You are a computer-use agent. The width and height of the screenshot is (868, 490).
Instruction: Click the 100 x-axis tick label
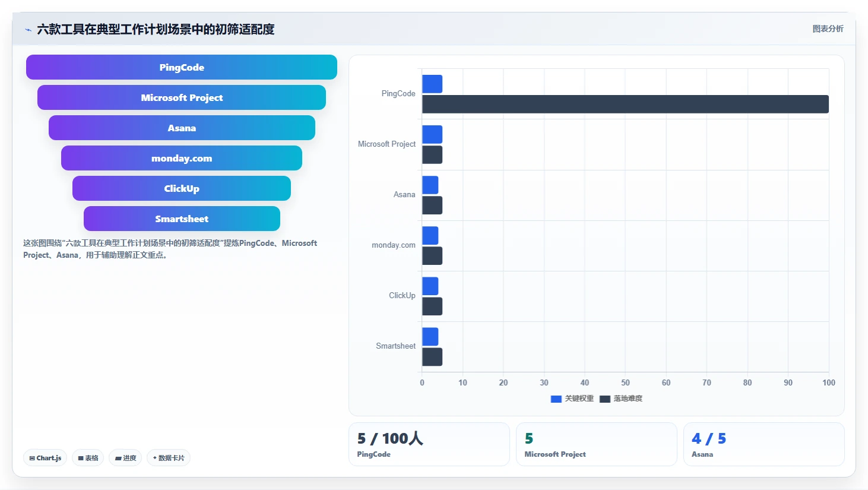pyautogui.click(x=828, y=382)
